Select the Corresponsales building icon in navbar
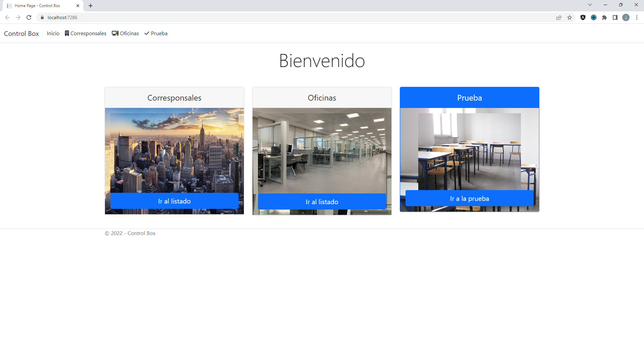The width and height of the screenshot is (644, 346). click(x=67, y=33)
